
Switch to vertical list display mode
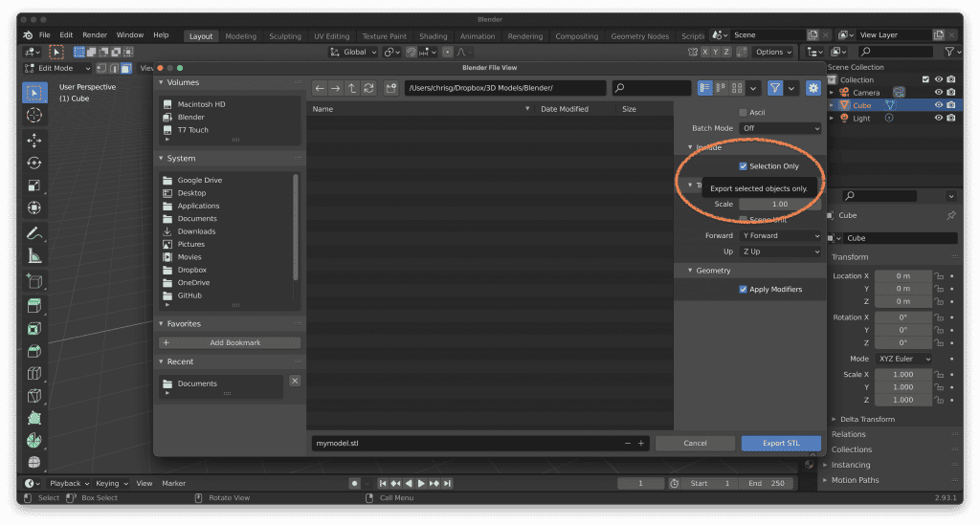(705, 88)
